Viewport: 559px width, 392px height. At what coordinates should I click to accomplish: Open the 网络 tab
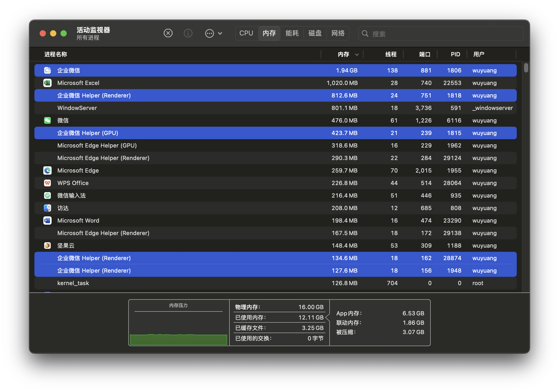tap(338, 33)
